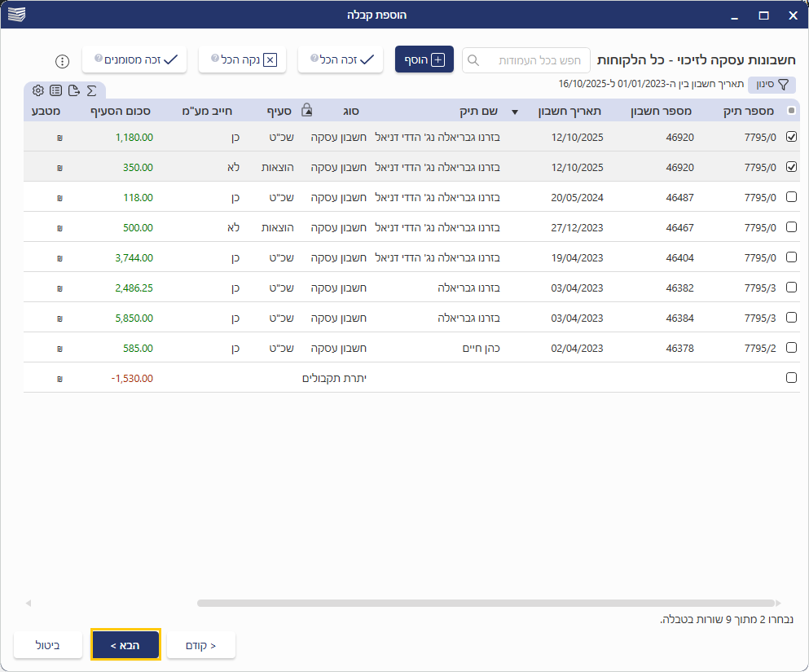This screenshot has height=672, width=809.
Task: Click the sigma summary icon above the table
Action: tap(91, 90)
